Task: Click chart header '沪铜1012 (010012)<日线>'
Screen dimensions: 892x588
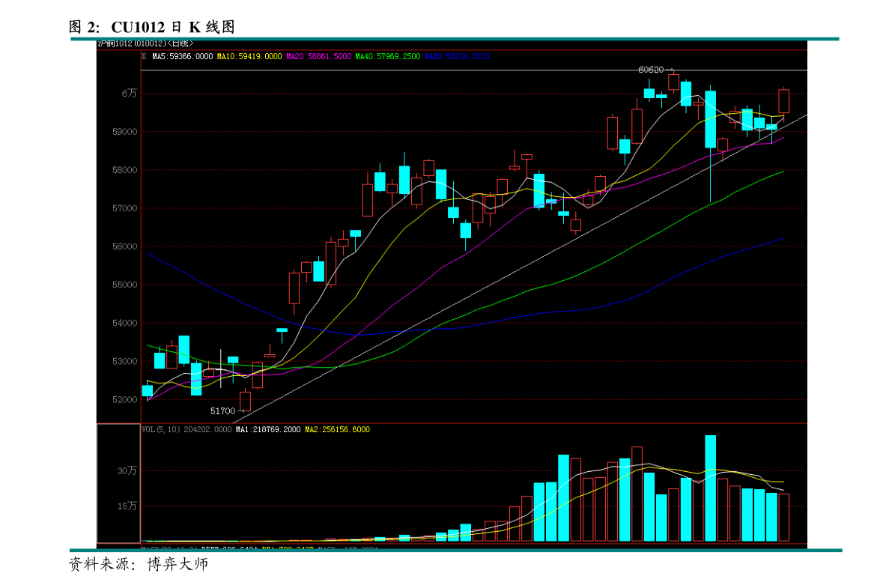Action: point(145,44)
